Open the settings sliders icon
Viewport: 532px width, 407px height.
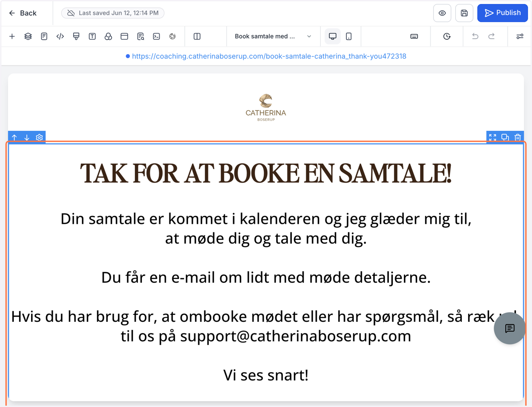click(x=520, y=36)
